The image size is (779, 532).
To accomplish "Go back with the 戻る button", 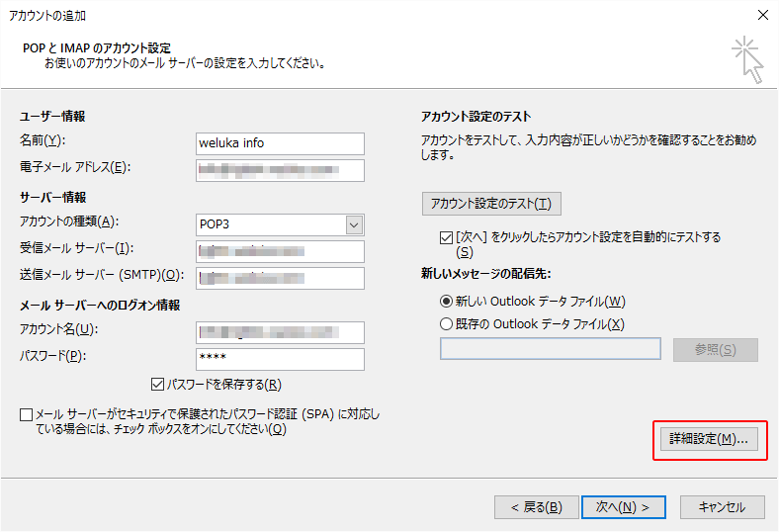I will click(x=537, y=507).
